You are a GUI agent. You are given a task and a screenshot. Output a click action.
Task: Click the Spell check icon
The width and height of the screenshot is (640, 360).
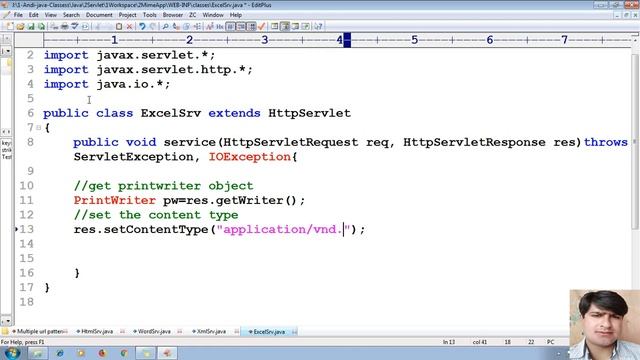[75, 27]
